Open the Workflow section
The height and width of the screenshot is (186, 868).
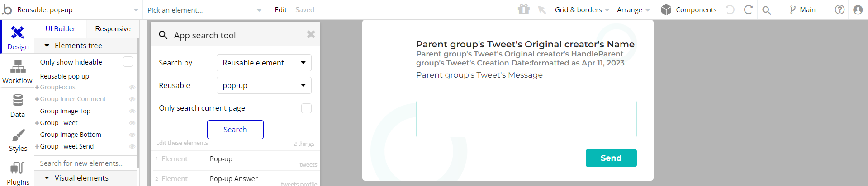tap(17, 71)
